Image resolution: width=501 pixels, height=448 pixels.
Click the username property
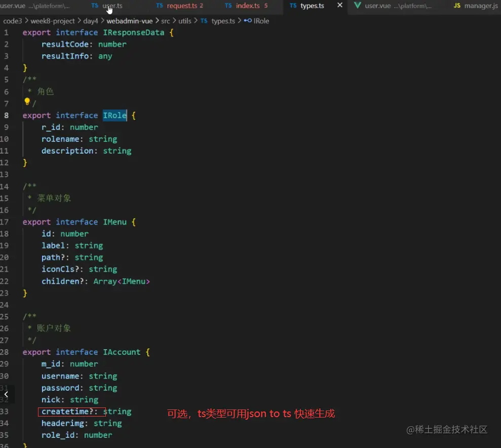[60, 376]
